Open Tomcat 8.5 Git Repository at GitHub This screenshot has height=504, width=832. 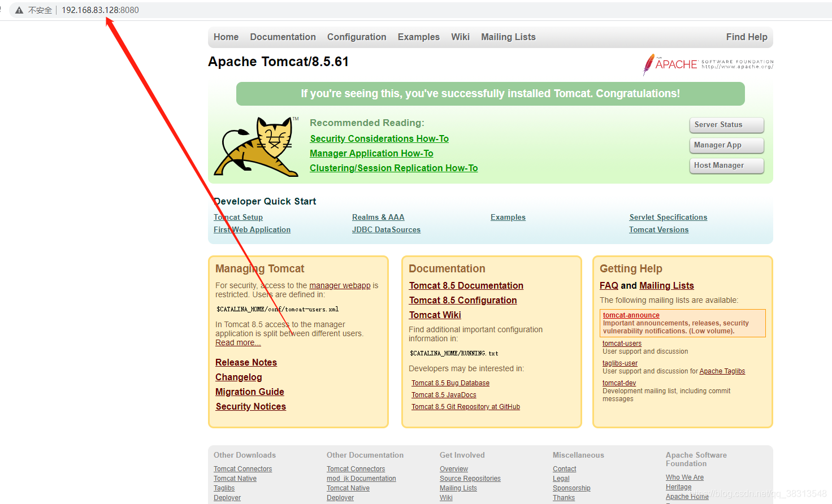466,407
